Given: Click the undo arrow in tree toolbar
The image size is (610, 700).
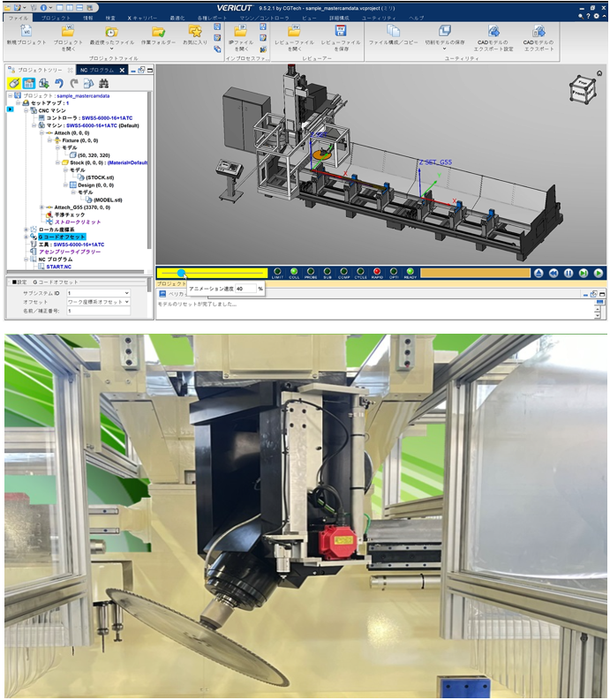Looking at the screenshot, I should pyautogui.click(x=59, y=83).
